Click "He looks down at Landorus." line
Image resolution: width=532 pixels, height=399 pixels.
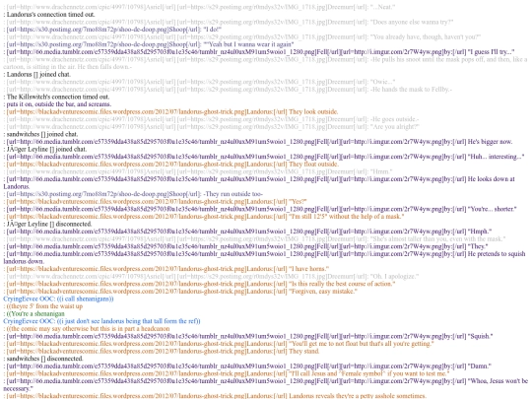pos(259,182)
